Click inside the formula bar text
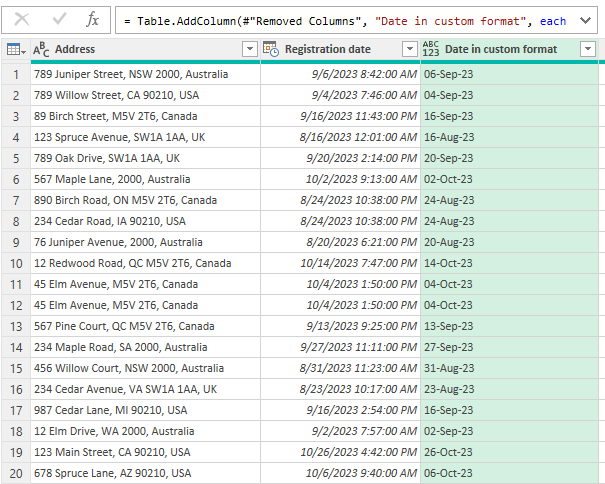The width and height of the screenshot is (605, 484). click(345, 20)
